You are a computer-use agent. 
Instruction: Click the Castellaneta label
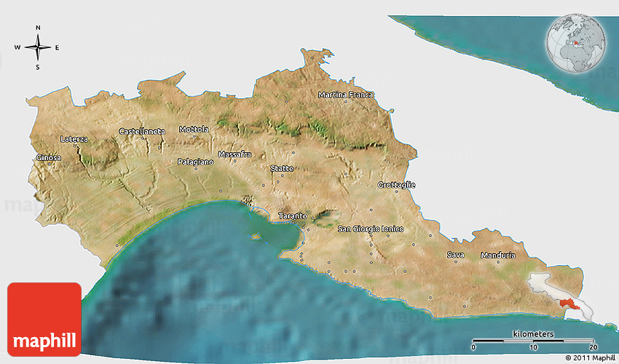142,131
